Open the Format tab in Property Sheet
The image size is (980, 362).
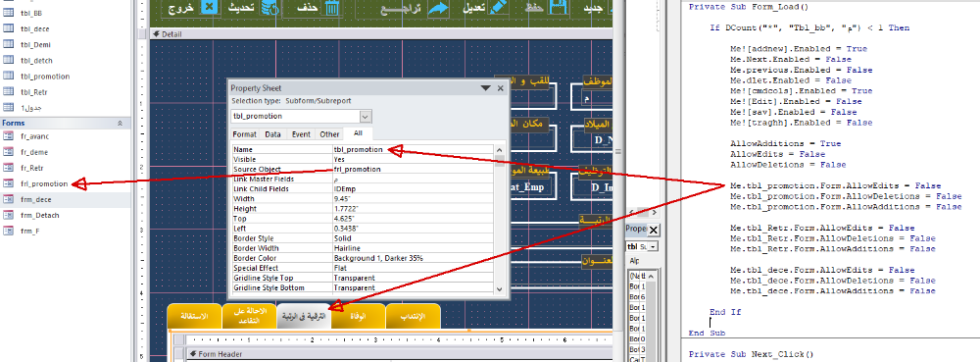(x=244, y=134)
